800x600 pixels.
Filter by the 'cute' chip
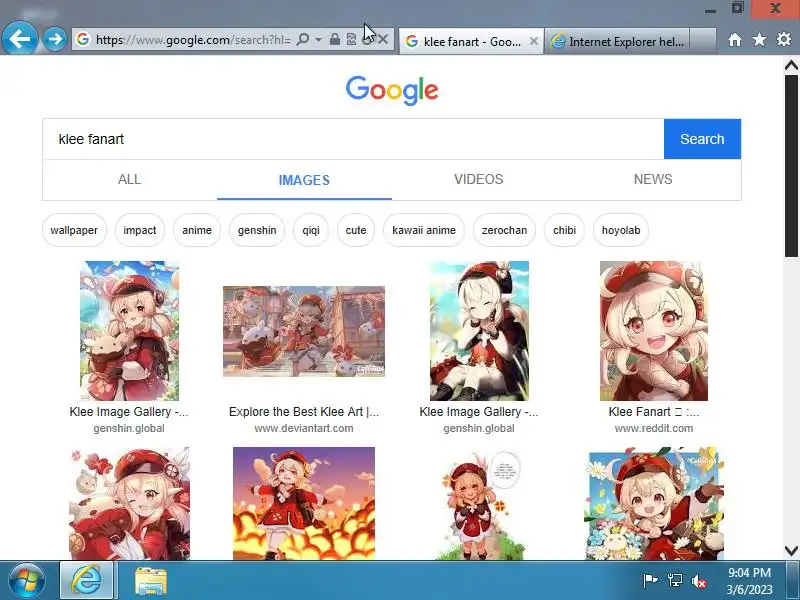pyautogui.click(x=356, y=230)
